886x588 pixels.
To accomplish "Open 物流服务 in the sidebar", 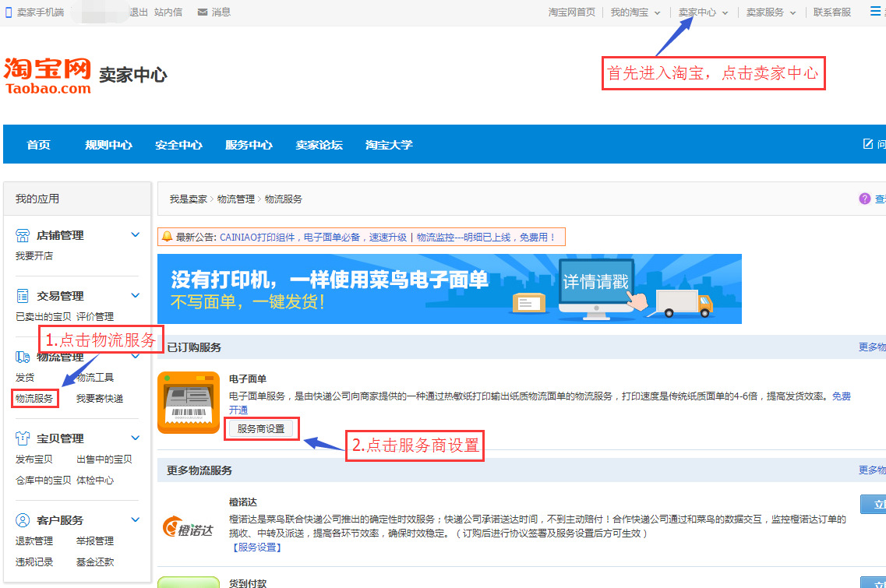I will coord(34,398).
